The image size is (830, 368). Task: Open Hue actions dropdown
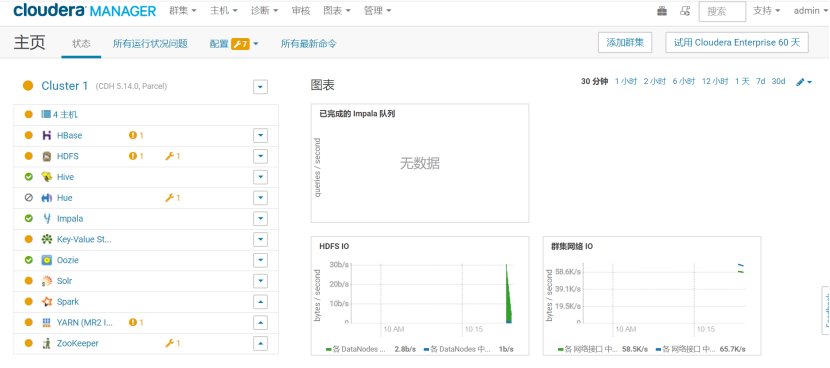coord(260,198)
